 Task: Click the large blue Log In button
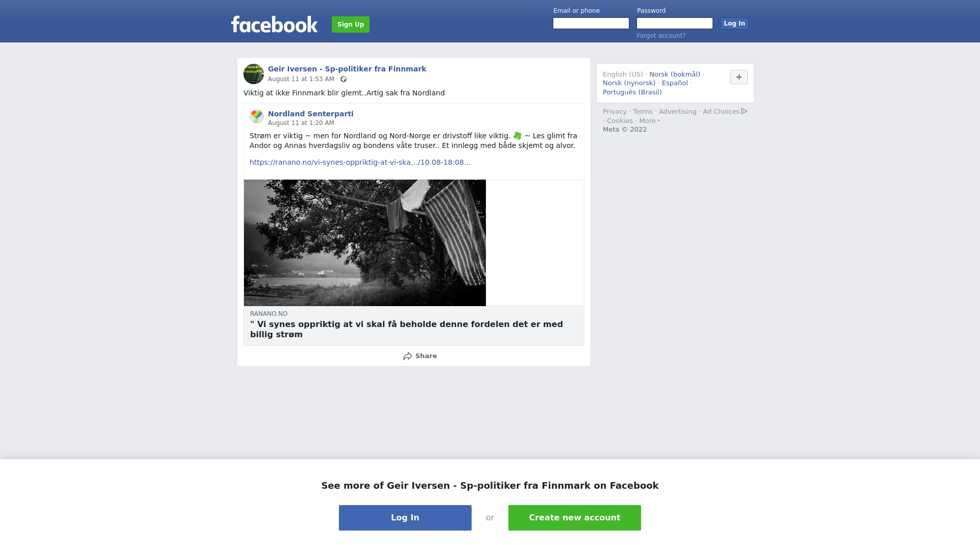[405, 518]
